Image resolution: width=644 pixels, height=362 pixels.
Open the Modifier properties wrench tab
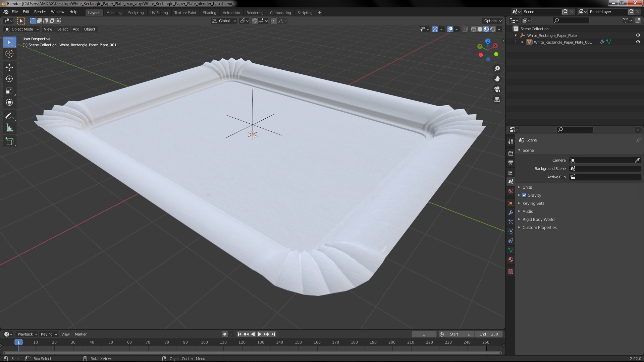click(x=511, y=213)
